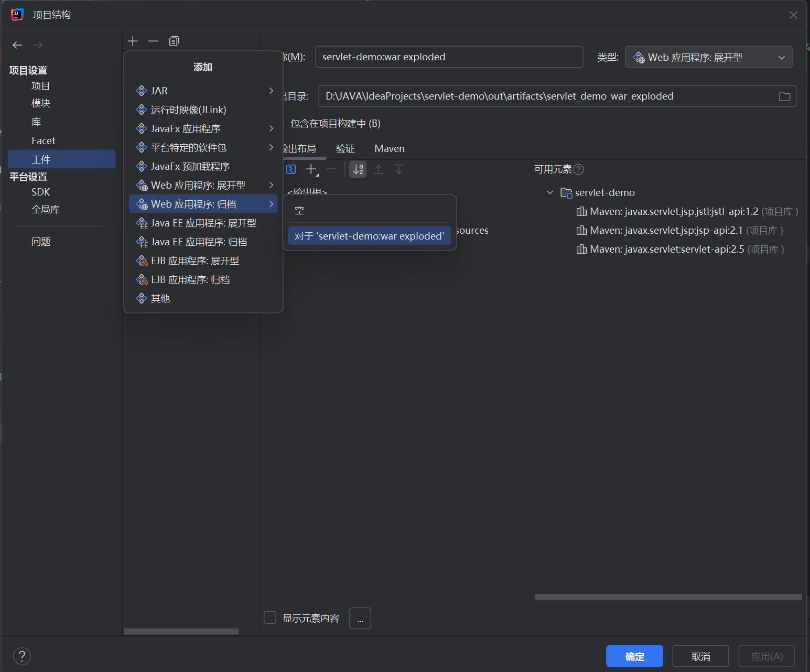Click the icon next to Java EE 应用程序: 展开型

142,223
